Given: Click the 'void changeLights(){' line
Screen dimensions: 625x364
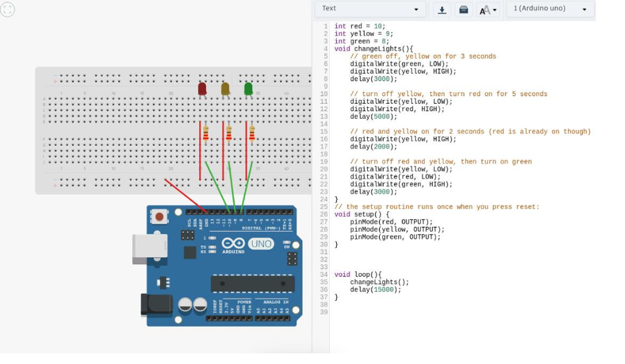Looking at the screenshot, I should click(x=373, y=49).
